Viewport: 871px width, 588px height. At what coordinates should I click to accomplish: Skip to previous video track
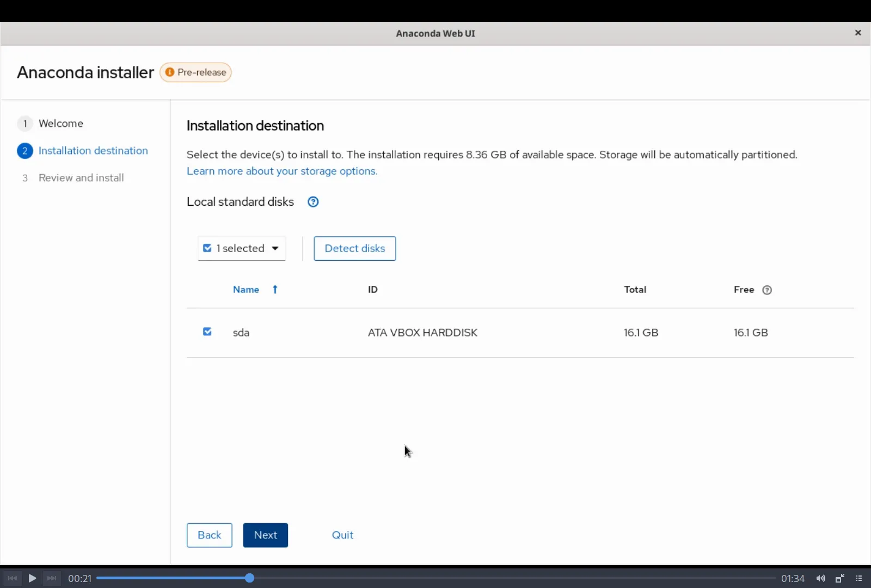point(13,578)
